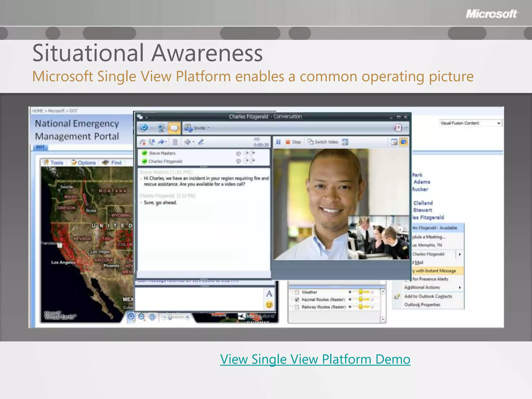Screen dimensions: 532x399
Task: Open the font formatting A button
Action: tap(269, 294)
